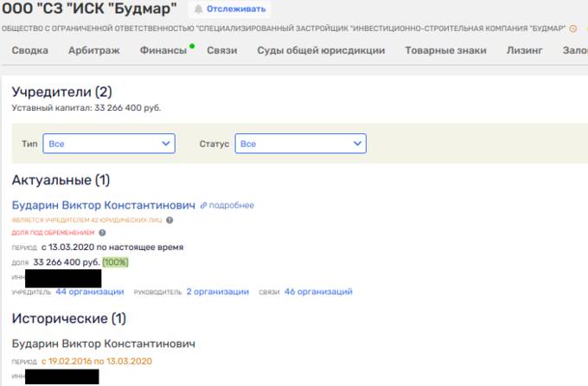Switch to the Сводка tab
The height and width of the screenshot is (386, 588).
click(x=30, y=50)
